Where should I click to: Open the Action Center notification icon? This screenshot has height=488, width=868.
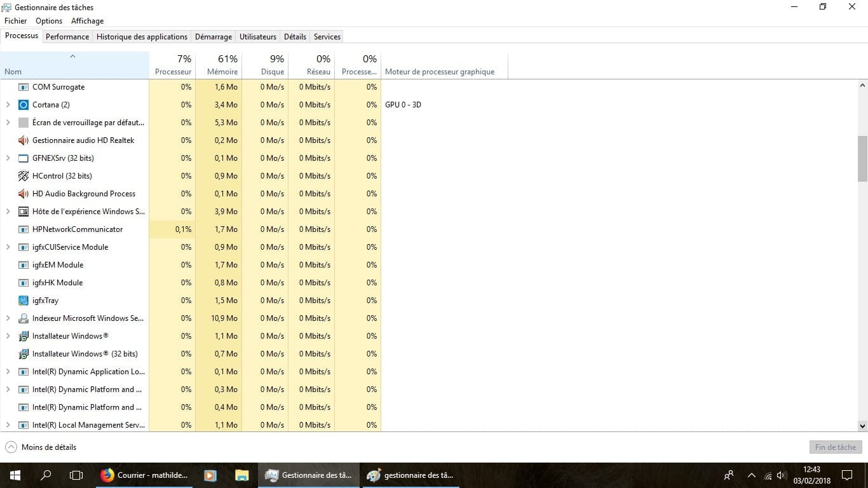(x=846, y=475)
